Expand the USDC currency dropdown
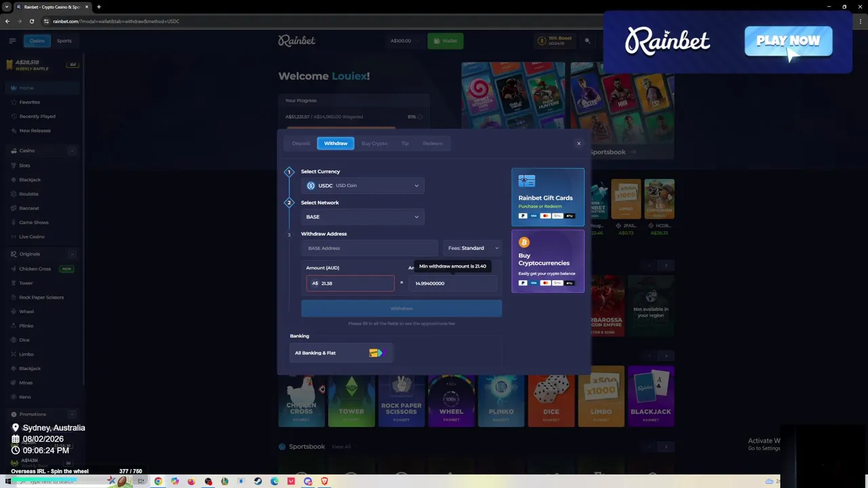 (x=363, y=186)
